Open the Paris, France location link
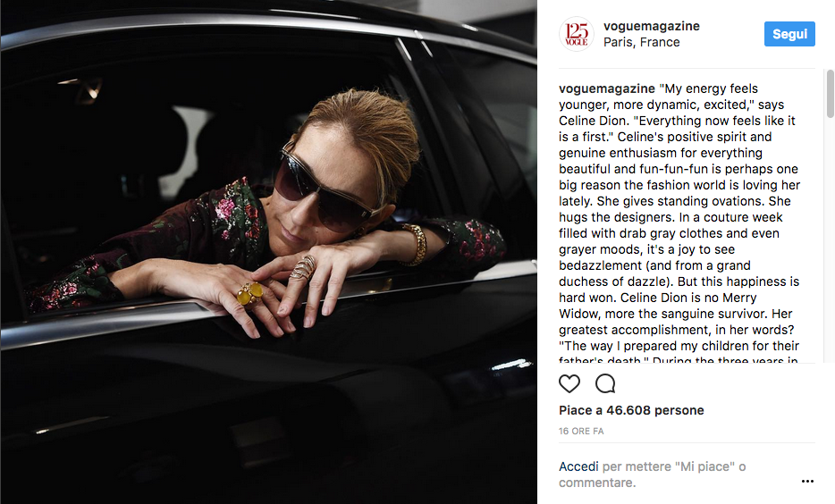This screenshot has width=835, height=504. [x=641, y=42]
